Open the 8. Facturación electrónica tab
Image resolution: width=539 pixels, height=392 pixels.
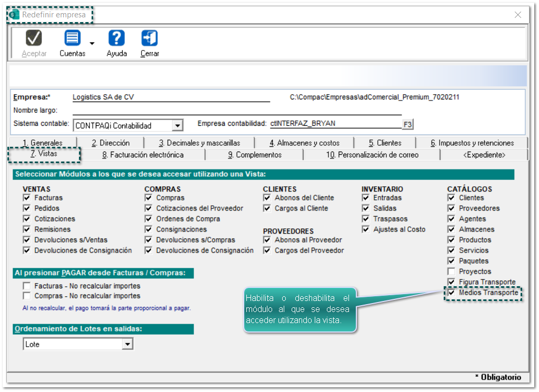[x=143, y=155]
